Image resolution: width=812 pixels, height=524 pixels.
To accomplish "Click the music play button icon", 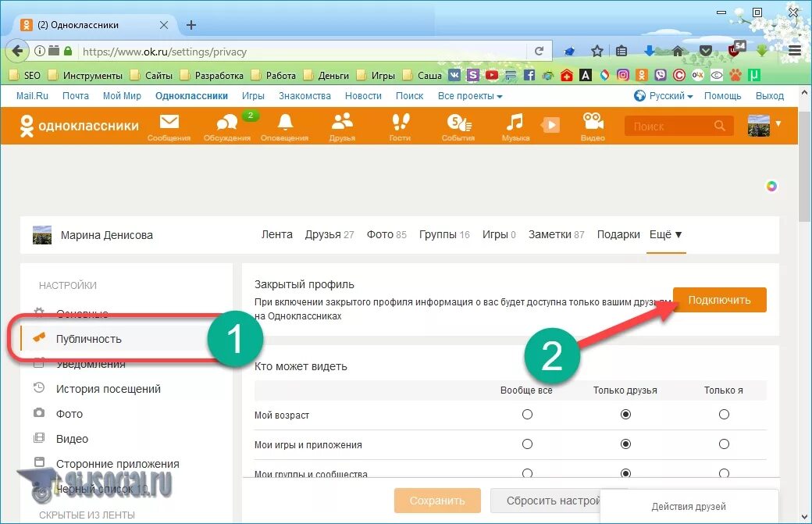I will [x=550, y=125].
